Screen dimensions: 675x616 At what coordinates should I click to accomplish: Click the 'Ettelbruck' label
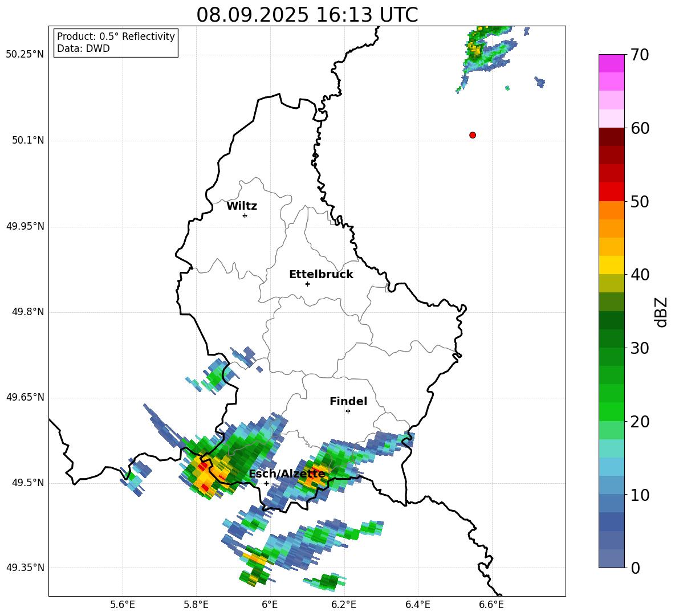321,275
